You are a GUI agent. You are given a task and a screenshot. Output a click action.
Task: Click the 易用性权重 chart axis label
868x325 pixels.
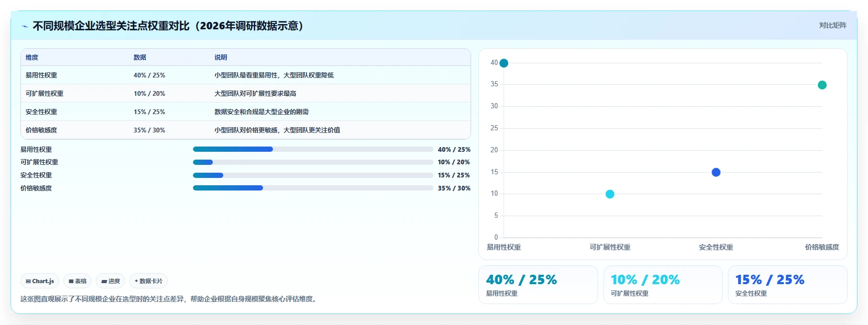pyautogui.click(x=504, y=247)
